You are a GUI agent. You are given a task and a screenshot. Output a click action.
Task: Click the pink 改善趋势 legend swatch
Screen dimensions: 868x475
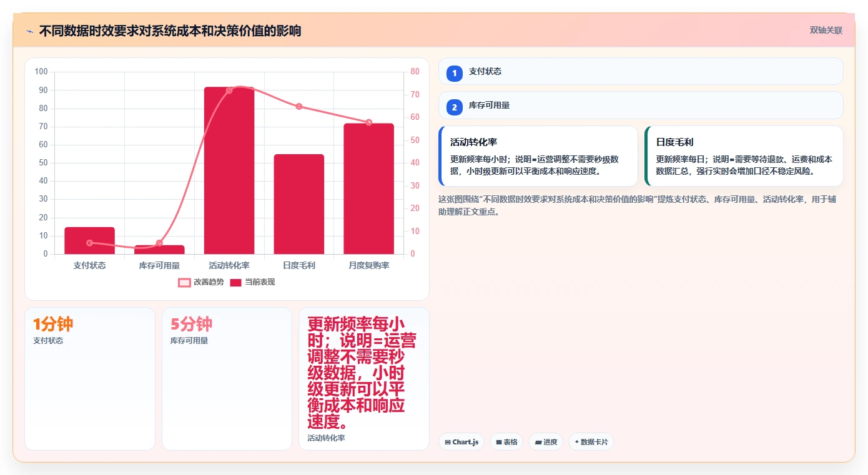pyautogui.click(x=184, y=283)
